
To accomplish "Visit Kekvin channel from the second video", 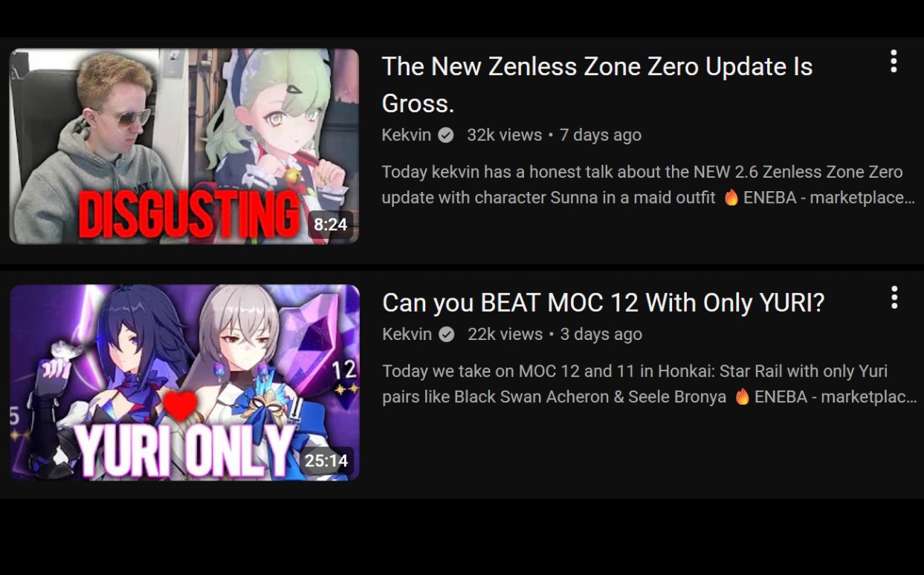I will [x=407, y=335].
